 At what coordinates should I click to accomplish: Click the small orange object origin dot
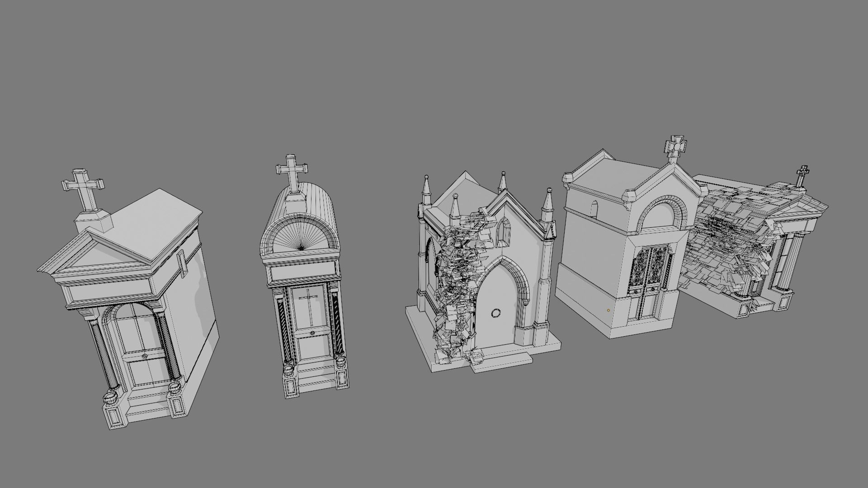coord(608,310)
